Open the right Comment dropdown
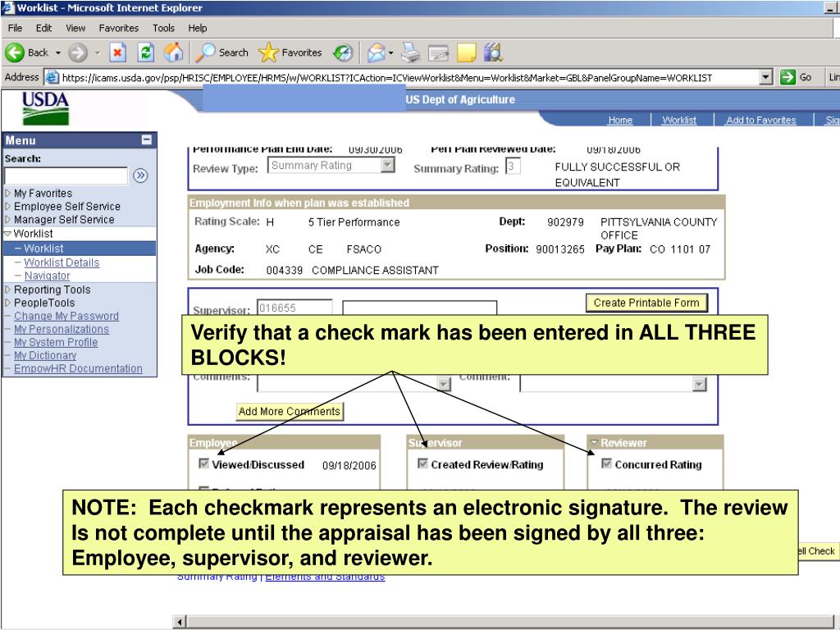Screen dimensions: 840x630 coord(699,384)
